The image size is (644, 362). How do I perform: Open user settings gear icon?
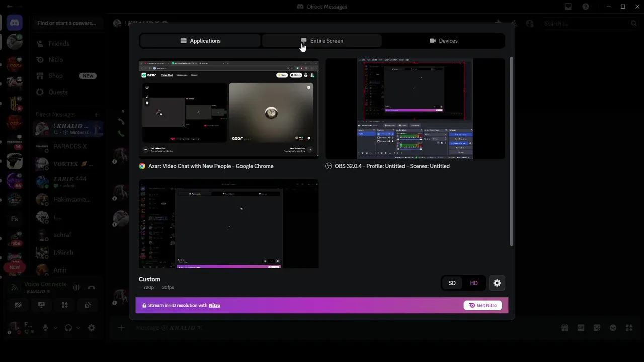point(91,328)
